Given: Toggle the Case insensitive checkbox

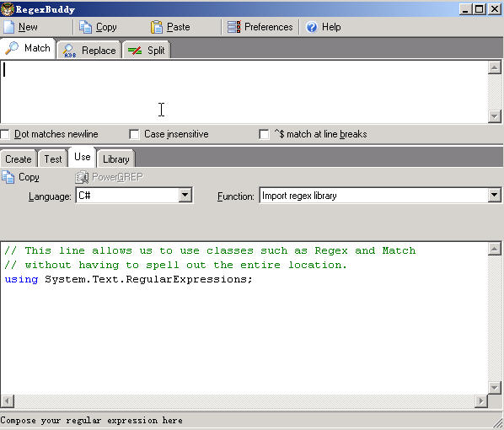Looking at the screenshot, I should (134, 134).
